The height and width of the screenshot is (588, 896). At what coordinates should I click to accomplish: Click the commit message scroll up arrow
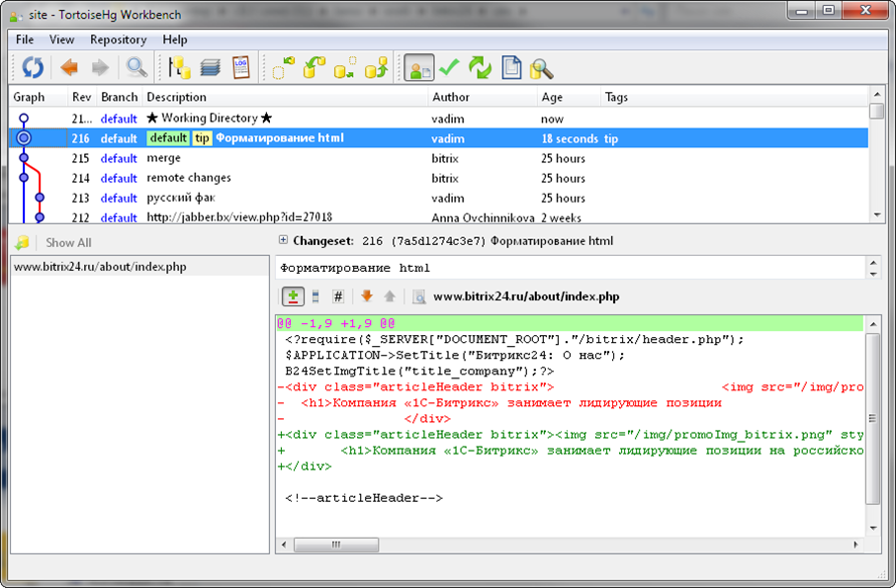[x=873, y=263]
